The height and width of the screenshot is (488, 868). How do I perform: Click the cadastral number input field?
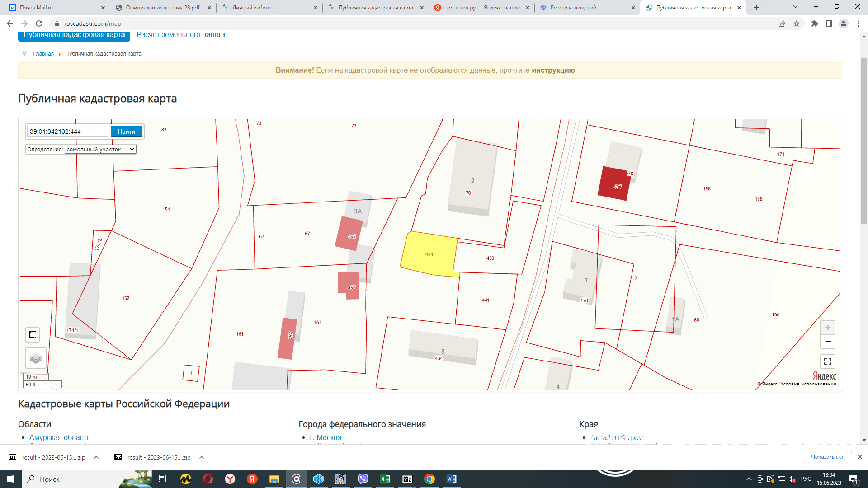(x=67, y=131)
